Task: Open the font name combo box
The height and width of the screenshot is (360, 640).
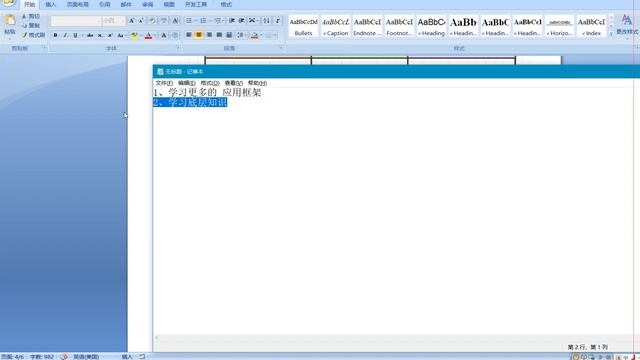Action: tap(76, 21)
